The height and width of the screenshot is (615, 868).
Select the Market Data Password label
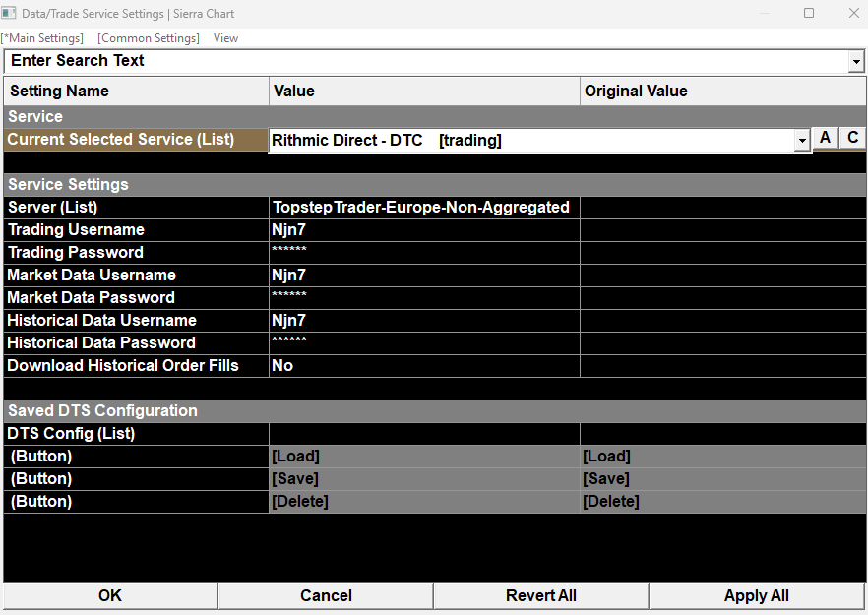pyautogui.click(x=136, y=298)
